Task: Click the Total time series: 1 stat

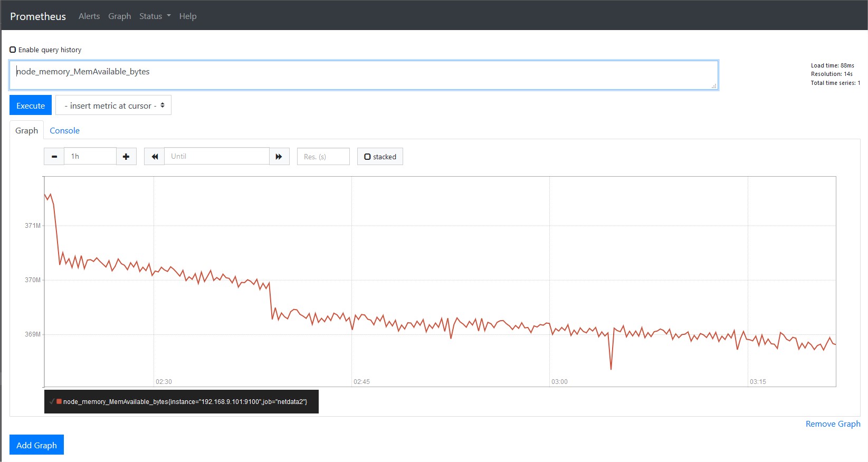Action: (835, 83)
